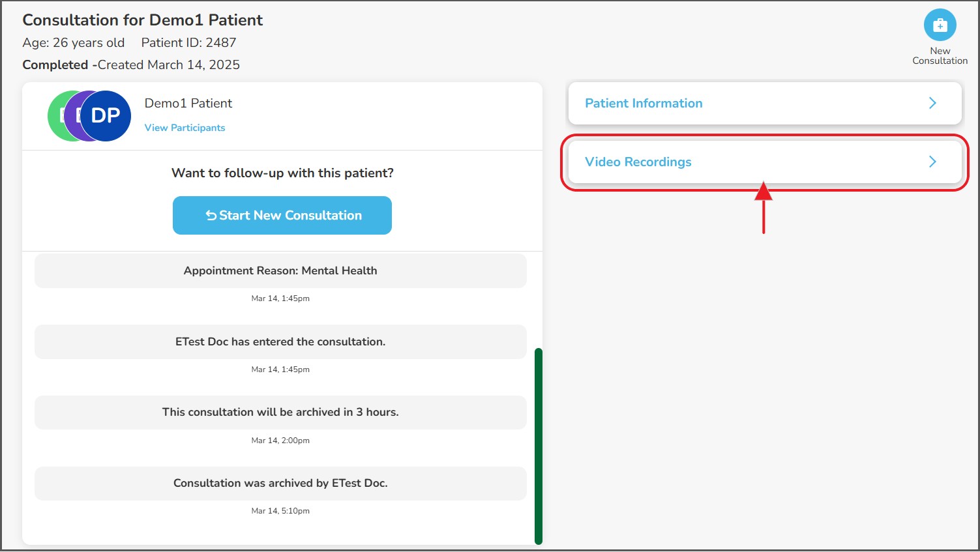Click the return arrow icon on Start New Consultation
Viewport: 980px width, 552px height.
point(211,216)
